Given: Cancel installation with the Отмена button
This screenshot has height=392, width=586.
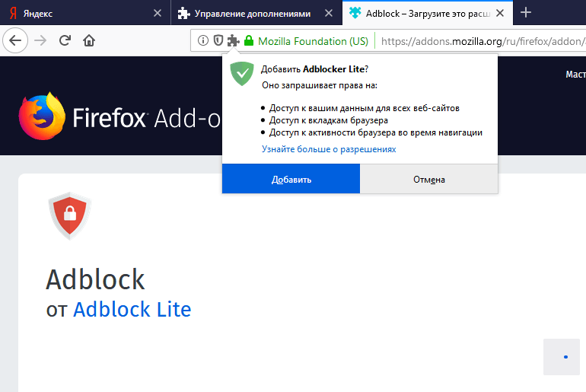Looking at the screenshot, I should click(x=428, y=179).
